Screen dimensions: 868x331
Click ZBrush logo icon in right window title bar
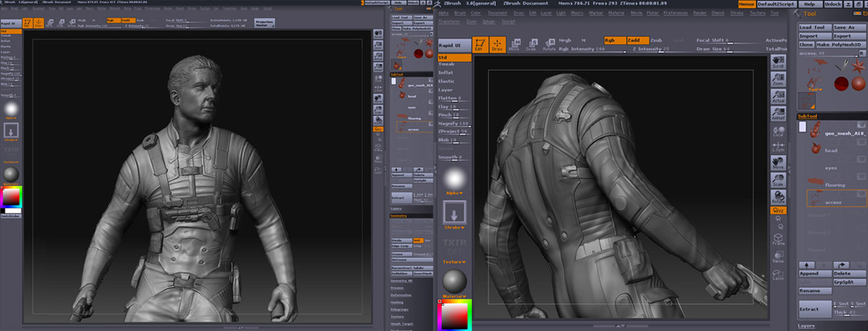(439, 3)
